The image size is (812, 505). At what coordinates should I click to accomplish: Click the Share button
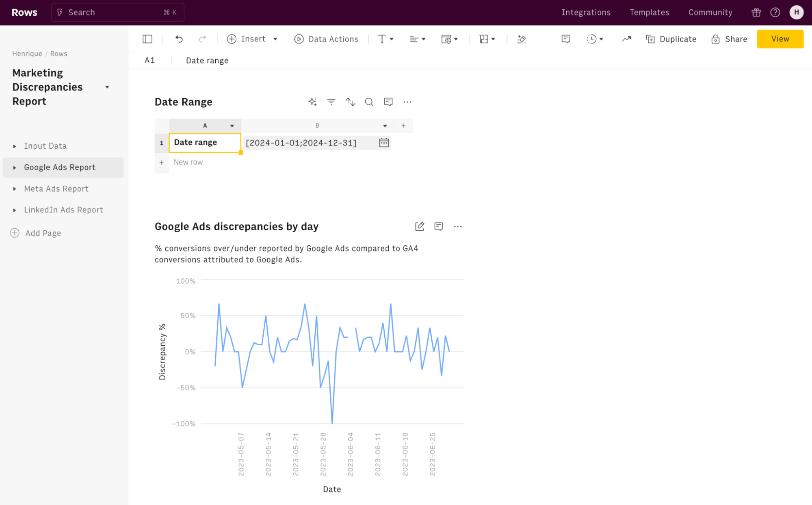tap(729, 39)
